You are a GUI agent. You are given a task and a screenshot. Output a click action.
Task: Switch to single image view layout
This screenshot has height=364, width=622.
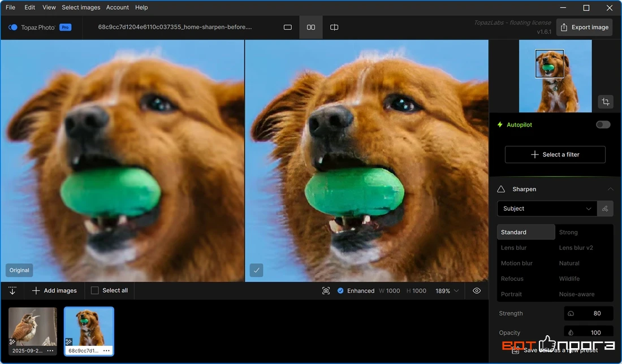pos(288,27)
